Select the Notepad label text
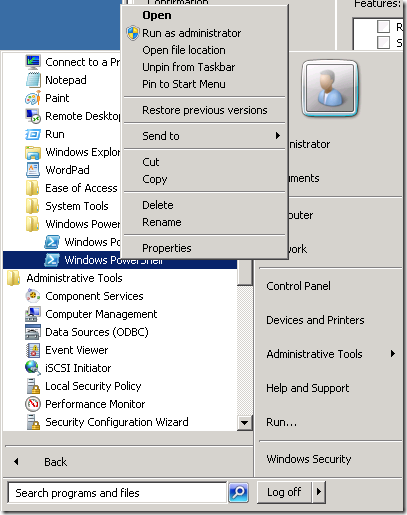 point(66,80)
